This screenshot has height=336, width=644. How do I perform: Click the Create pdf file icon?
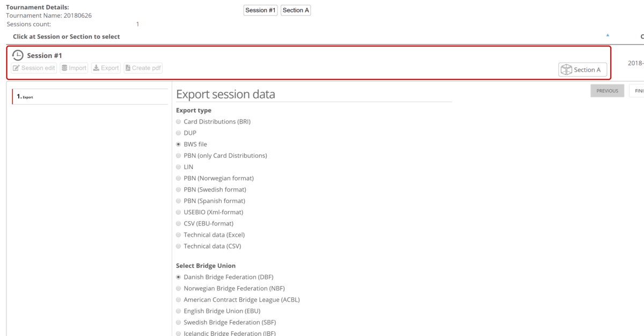point(128,68)
